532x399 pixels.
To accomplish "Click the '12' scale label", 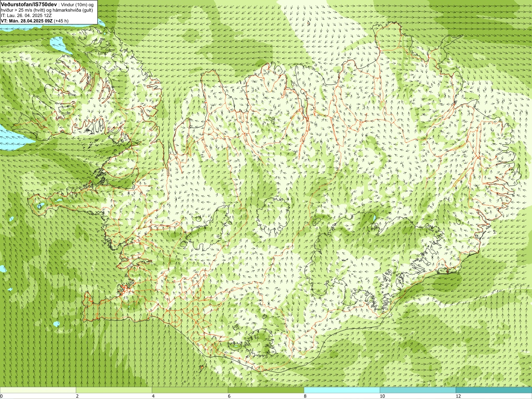I will 458,396.
